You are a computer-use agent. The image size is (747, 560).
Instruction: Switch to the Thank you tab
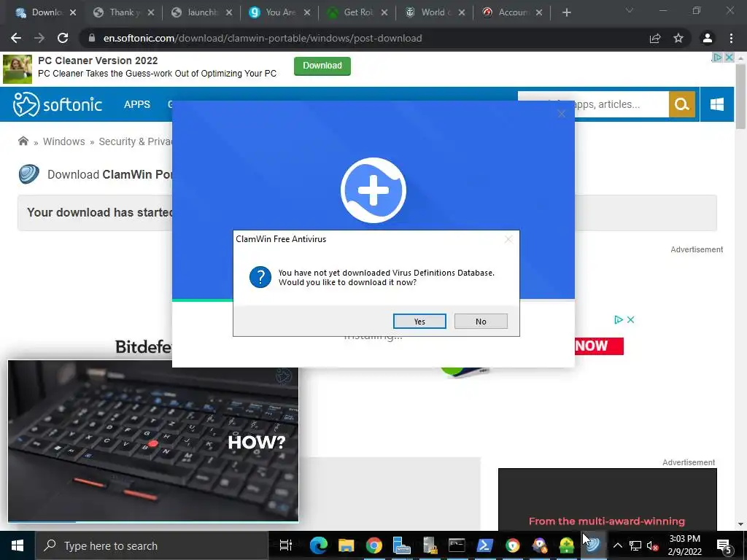(x=124, y=12)
